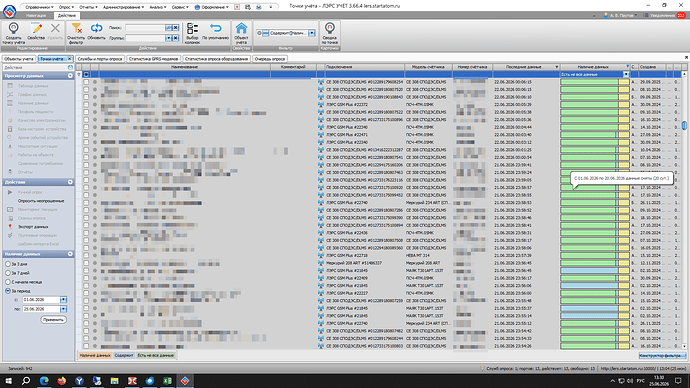The width and height of the screenshot is (690, 388).
Task: Select the 'За 3 дня' radio button
Action: [8, 264]
